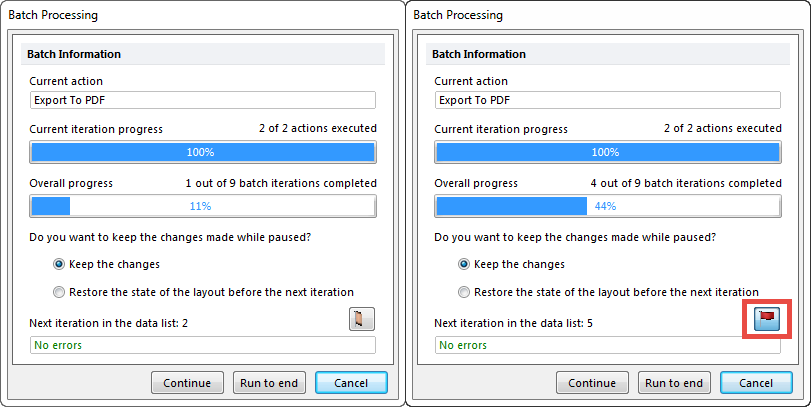Image resolution: width=811 pixels, height=407 pixels.
Task: Click the 'No errors' field in left dialog
Action: click(x=202, y=345)
